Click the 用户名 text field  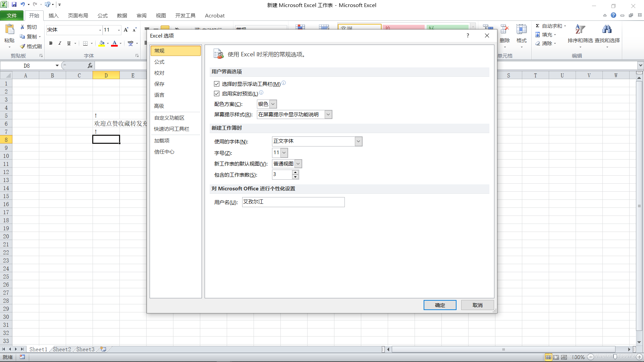click(x=293, y=202)
